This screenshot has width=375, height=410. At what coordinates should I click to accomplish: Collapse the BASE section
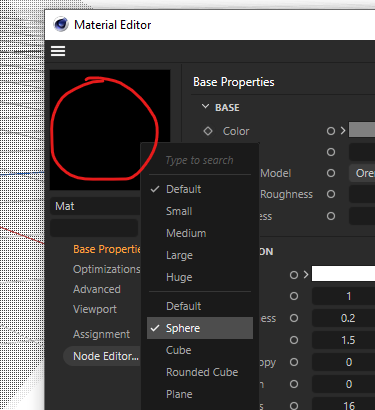pos(205,107)
